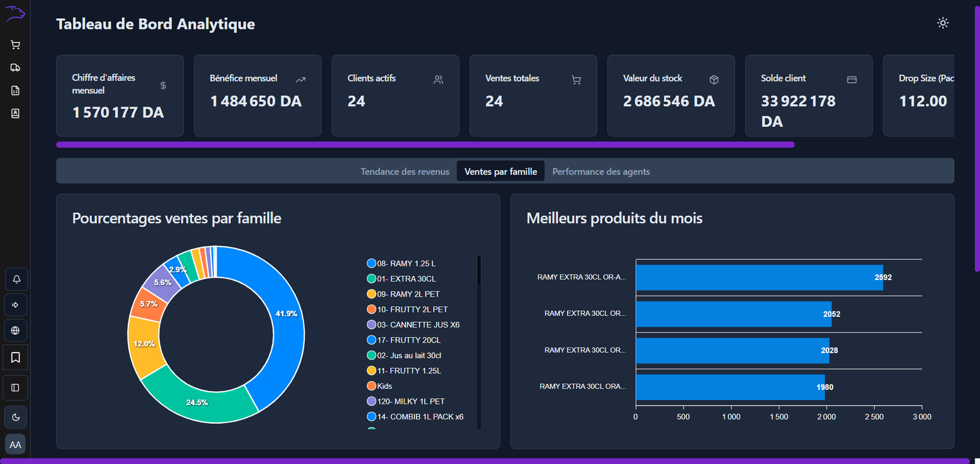Click the 1 570 177 DA revenue value
This screenshot has width=980, height=464.
point(118,112)
